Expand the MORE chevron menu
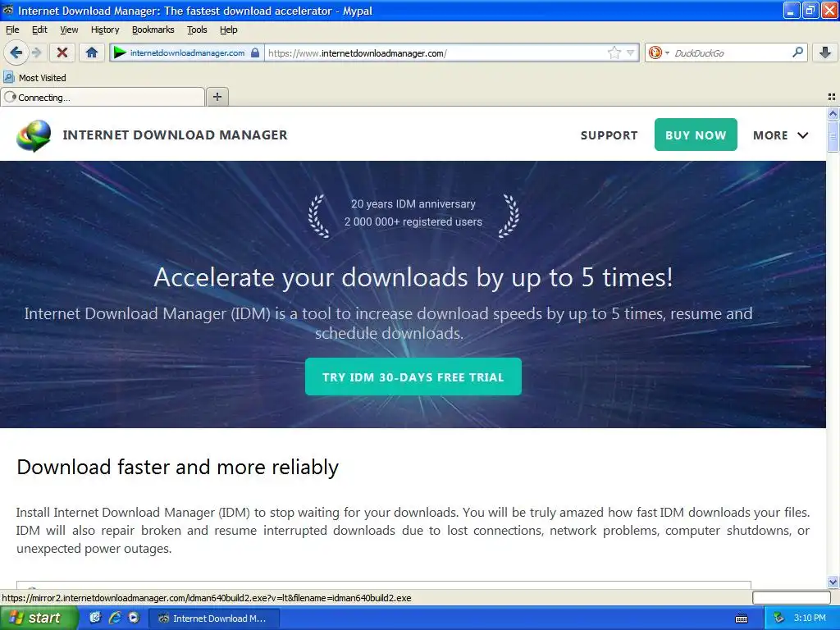The height and width of the screenshot is (630, 840). [802, 135]
